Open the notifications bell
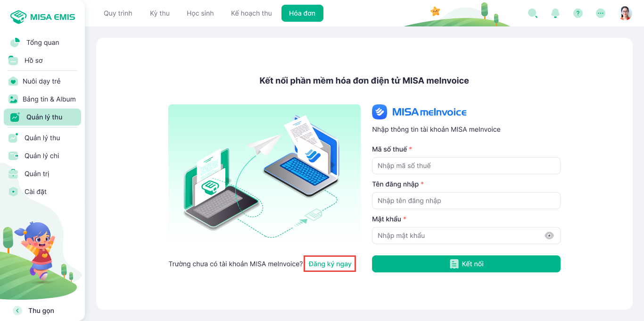This screenshot has height=321, width=644. pos(555,13)
